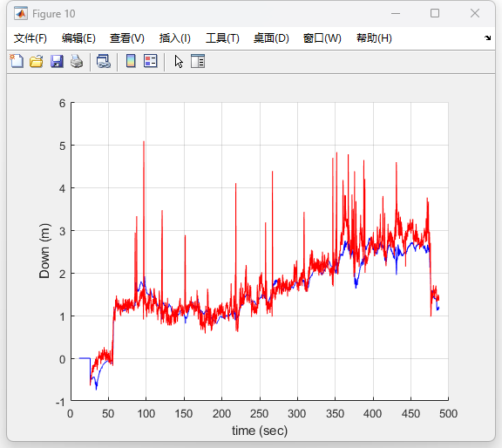Open the Property Inspector icon
Image resolution: width=502 pixels, height=448 pixels.
coord(198,61)
